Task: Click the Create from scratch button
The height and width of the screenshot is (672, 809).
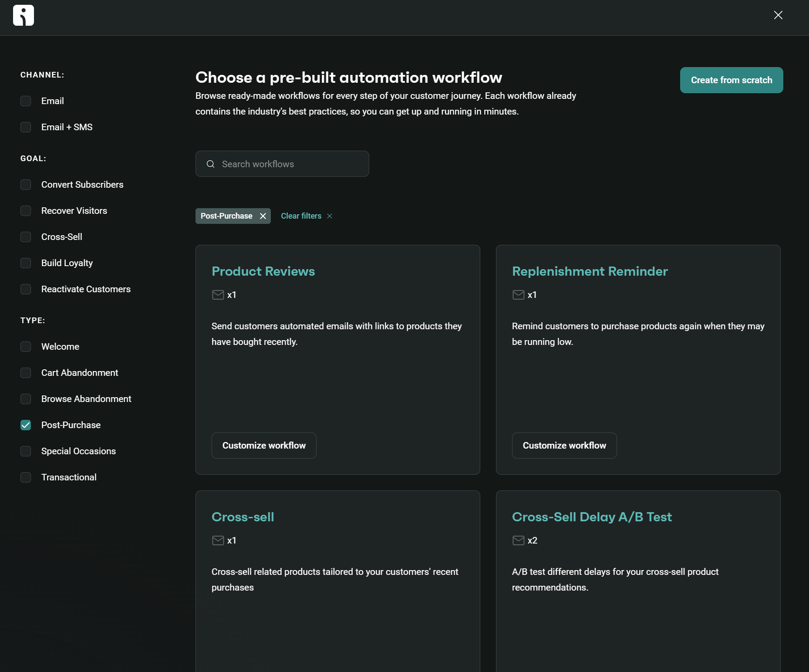Action: pyautogui.click(x=731, y=80)
